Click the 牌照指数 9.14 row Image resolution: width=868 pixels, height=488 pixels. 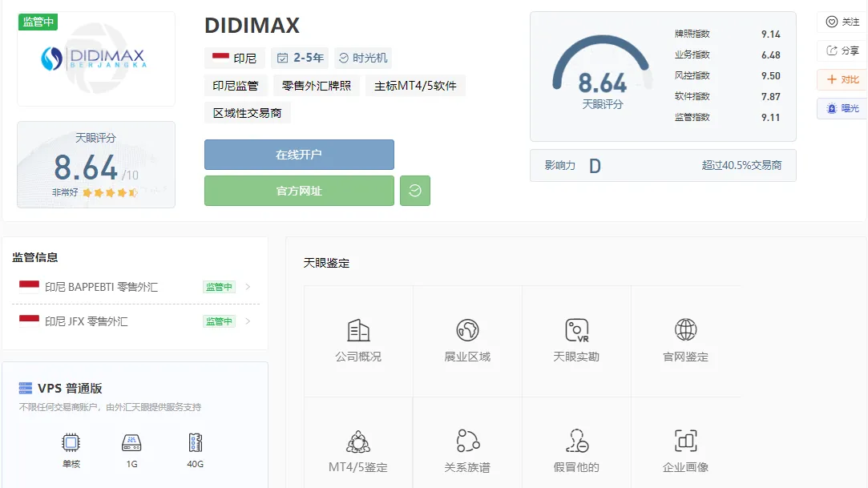click(727, 34)
